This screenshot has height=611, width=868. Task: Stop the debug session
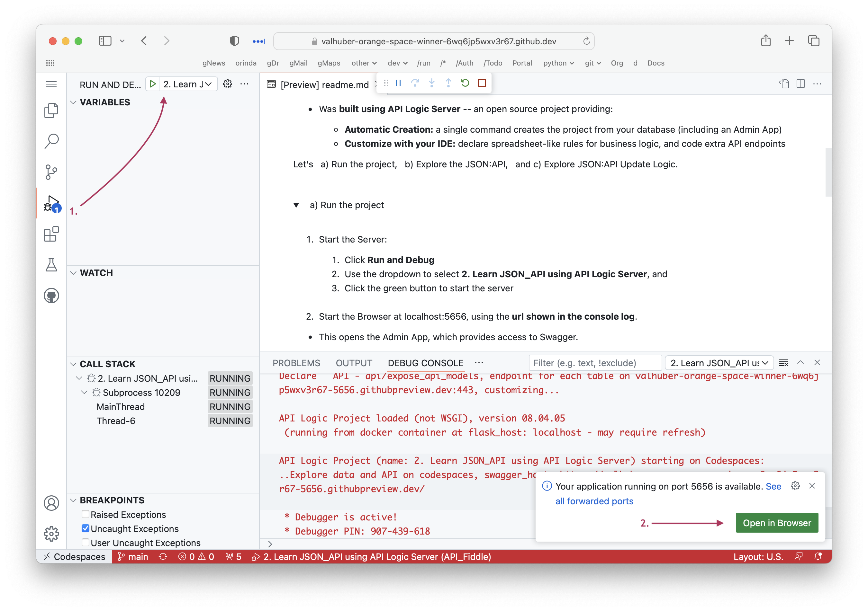(482, 83)
